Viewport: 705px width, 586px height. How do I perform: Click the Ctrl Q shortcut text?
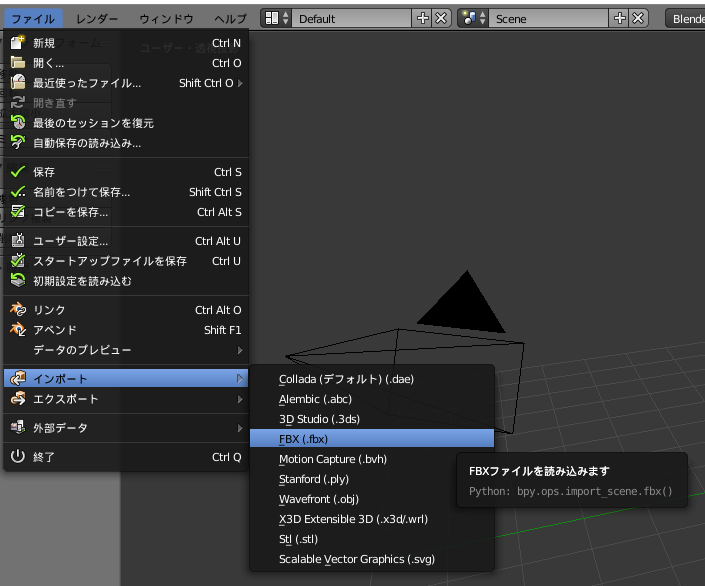coord(227,457)
